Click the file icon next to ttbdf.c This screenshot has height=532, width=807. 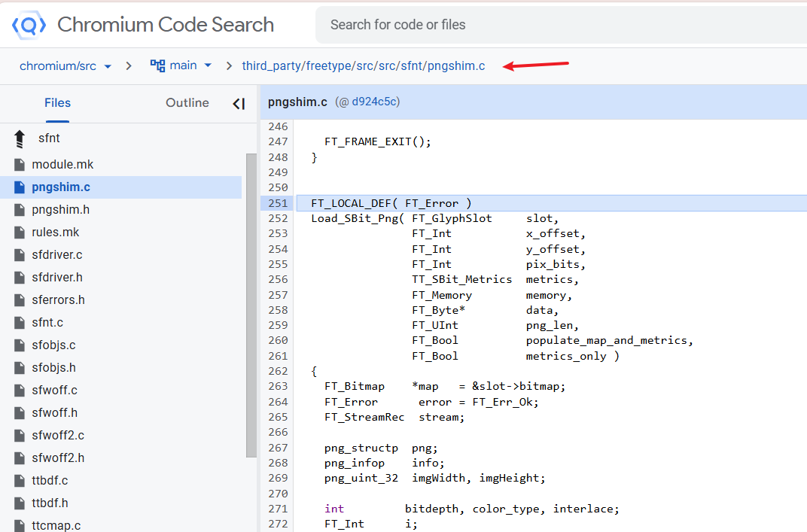pos(20,481)
